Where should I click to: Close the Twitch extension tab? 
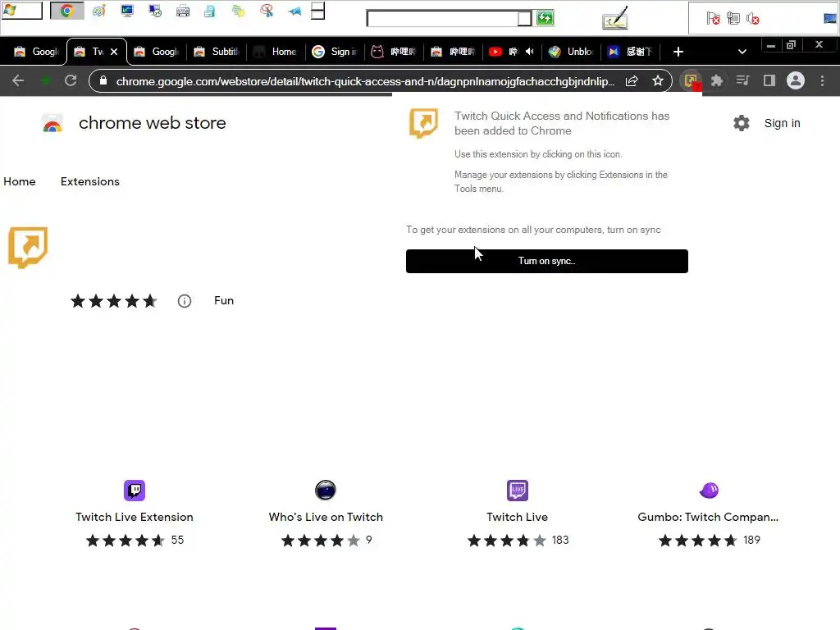(x=114, y=52)
